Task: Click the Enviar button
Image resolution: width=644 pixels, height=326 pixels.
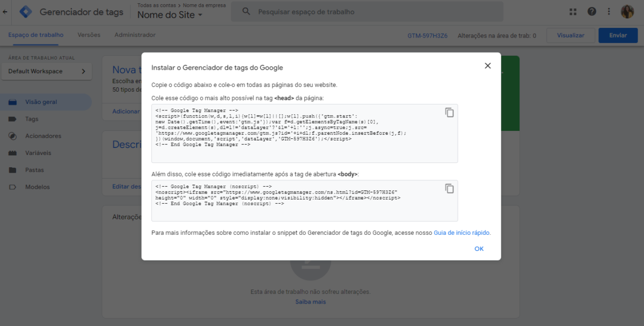Action: click(618, 35)
